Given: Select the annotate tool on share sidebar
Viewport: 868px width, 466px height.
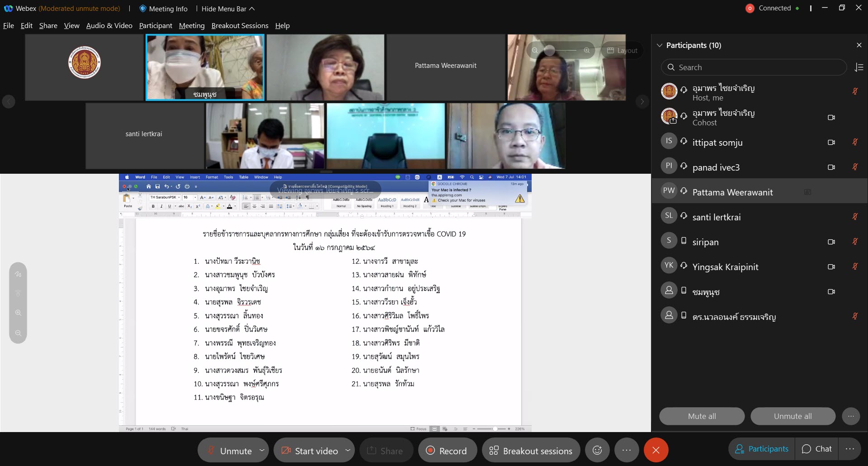Looking at the screenshot, I should point(18,275).
